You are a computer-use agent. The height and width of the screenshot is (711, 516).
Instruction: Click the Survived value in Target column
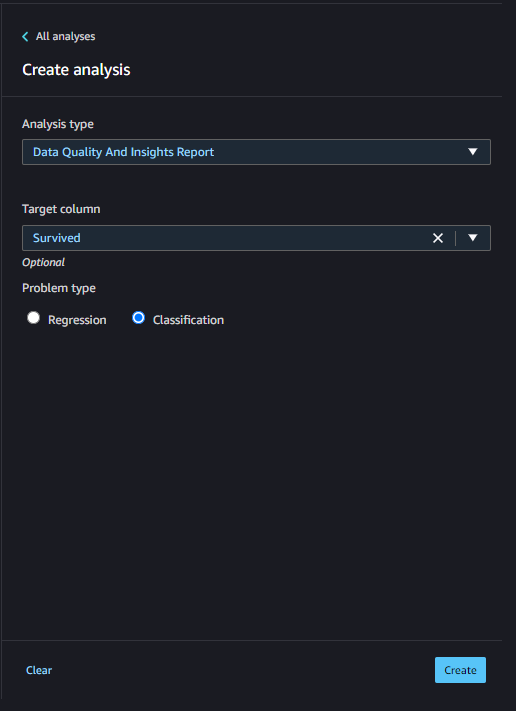57,238
